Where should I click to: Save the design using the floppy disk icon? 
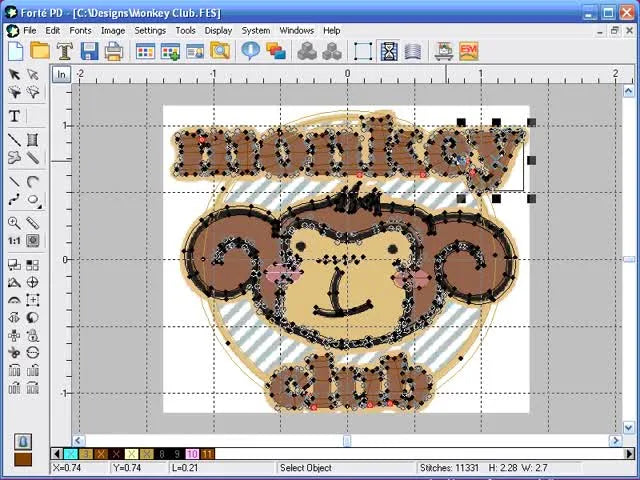(89, 51)
